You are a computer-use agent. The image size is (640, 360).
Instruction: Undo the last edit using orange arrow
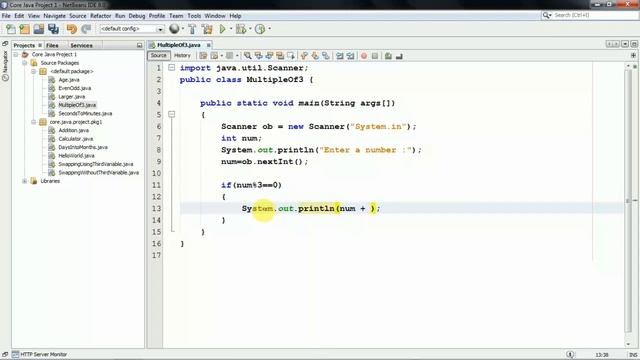[x=72, y=29]
